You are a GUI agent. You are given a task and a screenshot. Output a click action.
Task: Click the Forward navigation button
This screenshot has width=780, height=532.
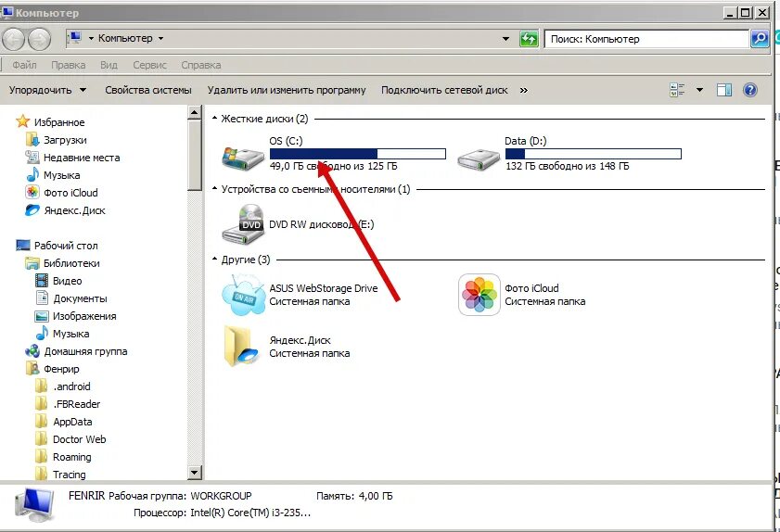pyautogui.click(x=39, y=39)
